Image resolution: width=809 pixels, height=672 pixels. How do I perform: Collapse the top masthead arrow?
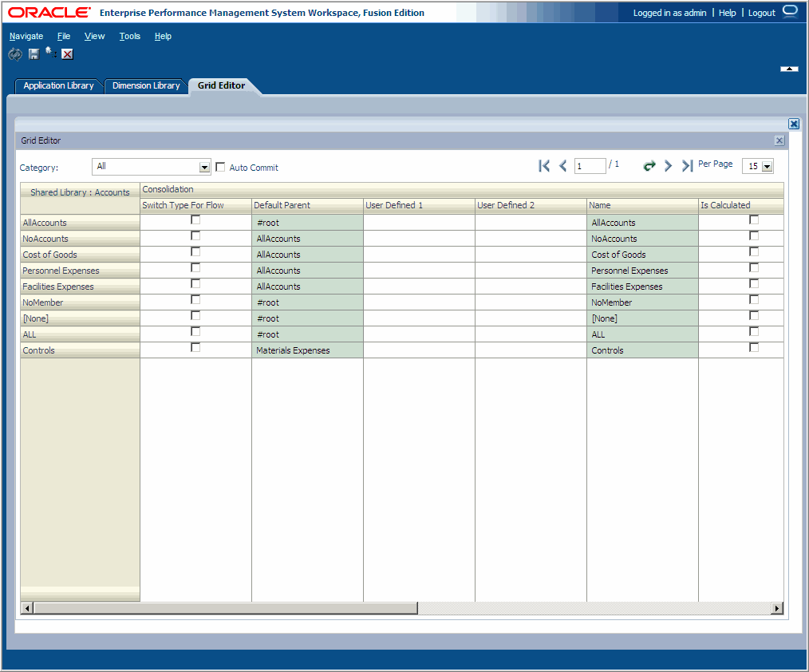[x=789, y=69]
